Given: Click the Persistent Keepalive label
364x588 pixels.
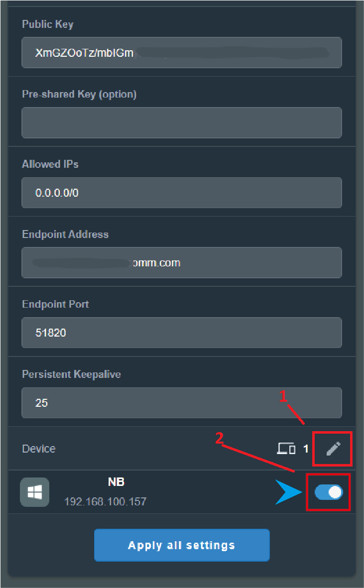Looking at the screenshot, I should click(71, 374).
